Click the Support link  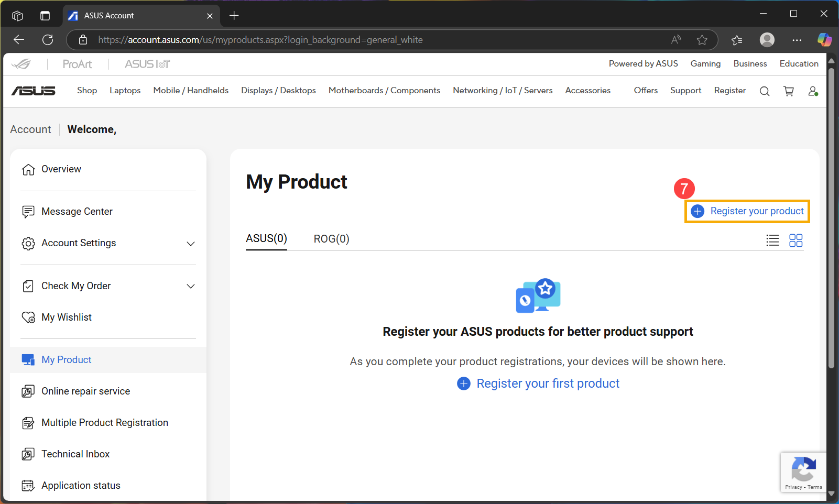[x=685, y=91]
